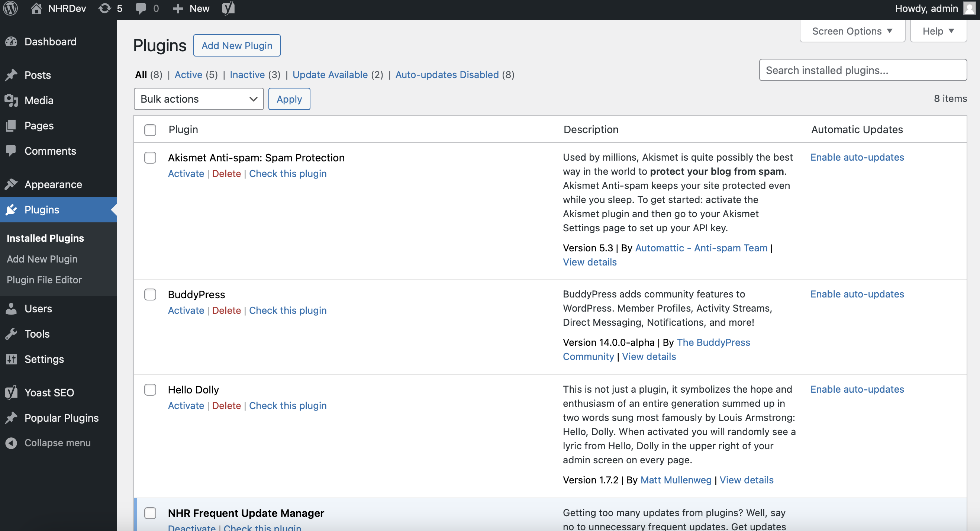Filter by Active plugins

188,75
